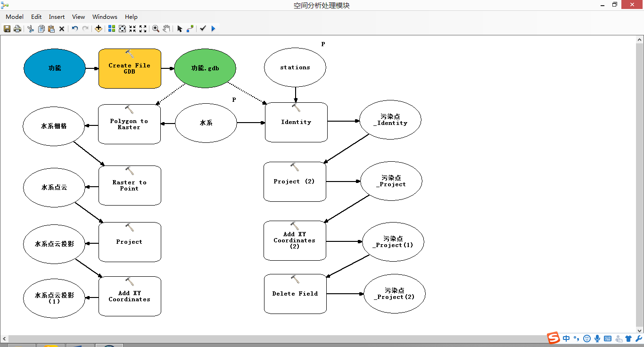644x347 pixels.
Task: Toggle Sogou punctuation mode button
Action: 576,339
